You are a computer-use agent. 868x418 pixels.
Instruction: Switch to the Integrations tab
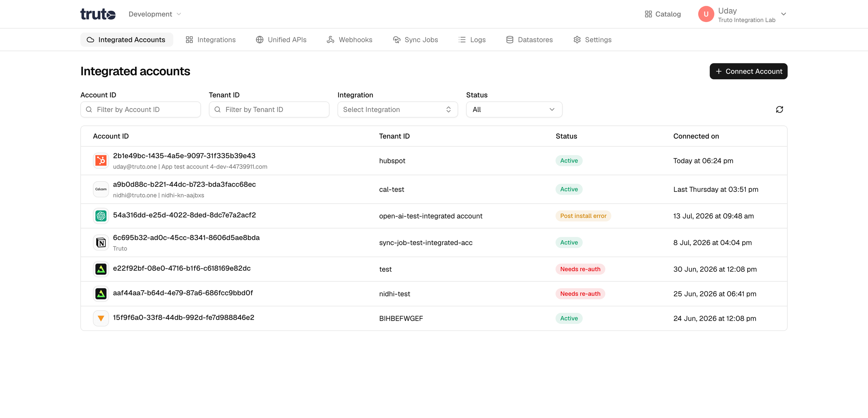click(x=211, y=40)
